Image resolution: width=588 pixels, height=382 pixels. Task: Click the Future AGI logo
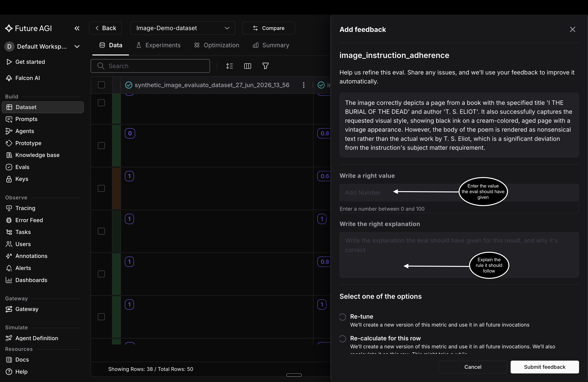pos(28,28)
